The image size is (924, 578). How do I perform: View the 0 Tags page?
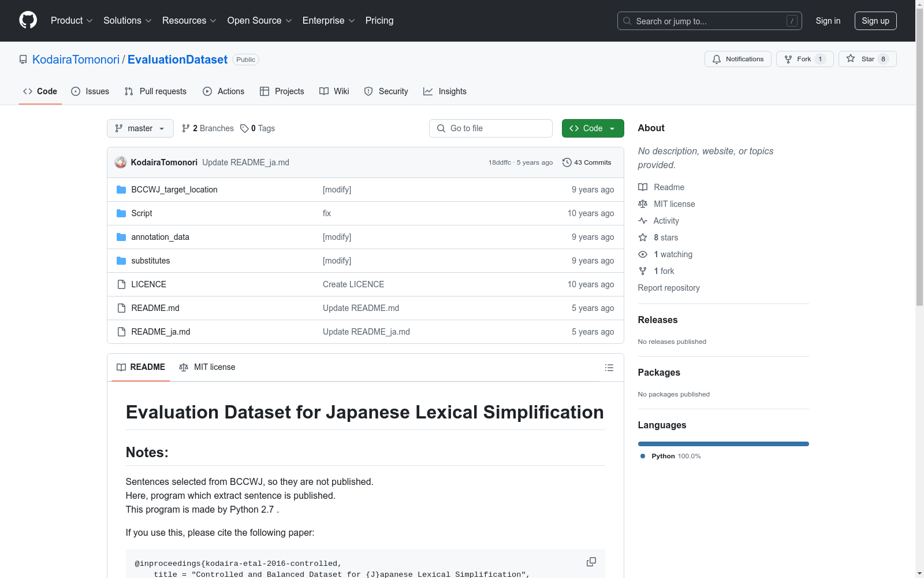pyautogui.click(x=258, y=128)
